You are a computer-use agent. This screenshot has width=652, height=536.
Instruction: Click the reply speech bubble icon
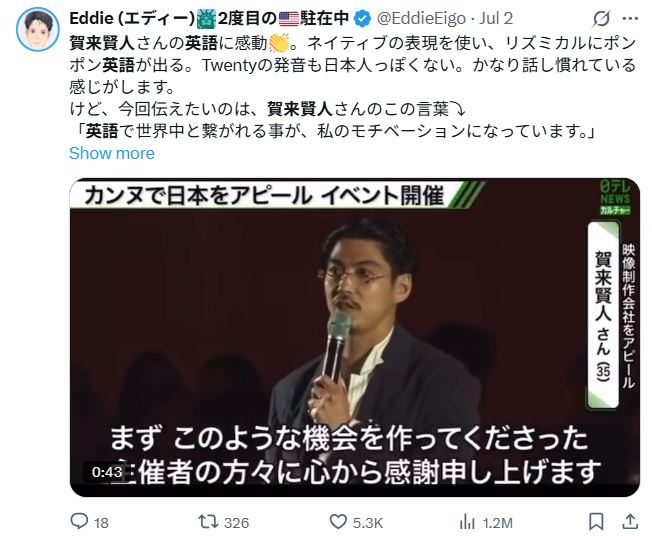point(79,521)
